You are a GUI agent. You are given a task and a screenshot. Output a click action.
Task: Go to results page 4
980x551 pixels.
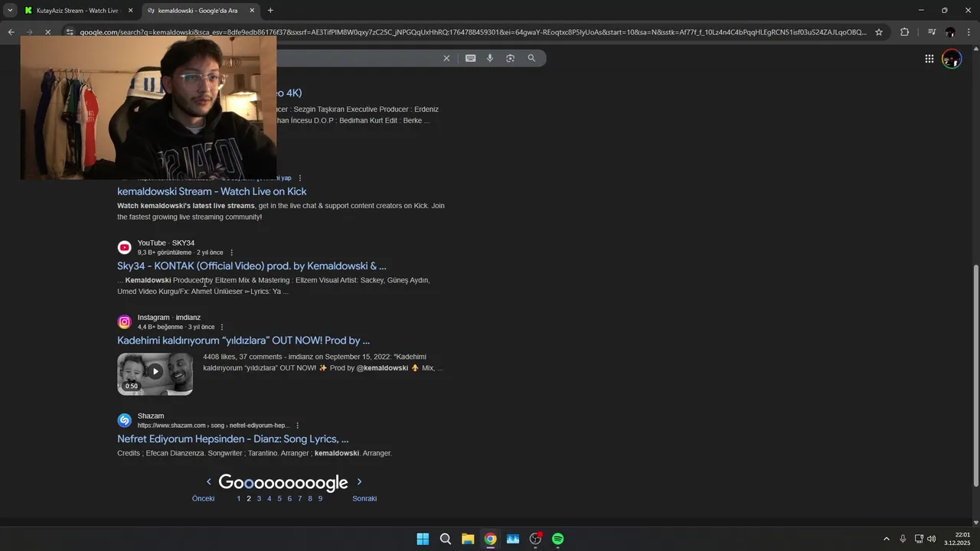(x=269, y=499)
